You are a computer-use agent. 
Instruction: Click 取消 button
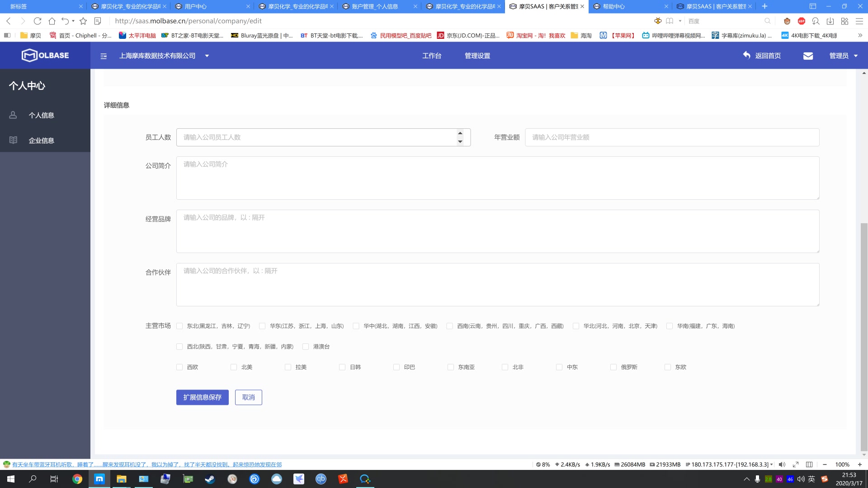(249, 397)
